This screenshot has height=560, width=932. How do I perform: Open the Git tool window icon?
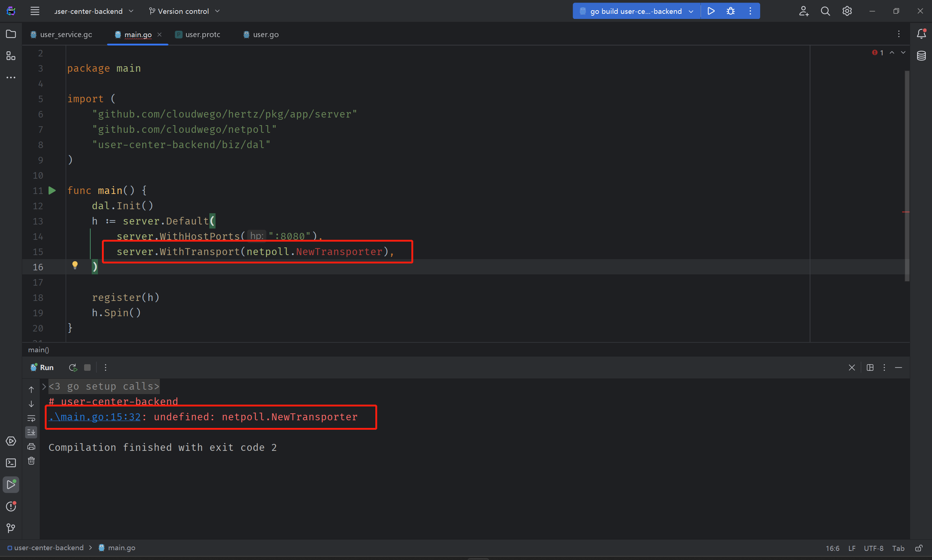pyautogui.click(x=11, y=528)
